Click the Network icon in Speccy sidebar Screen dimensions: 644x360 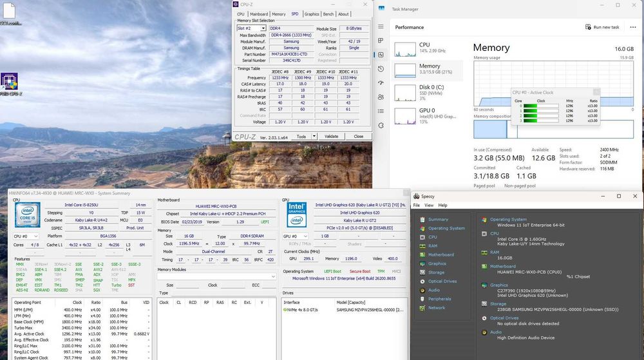tap(422, 308)
